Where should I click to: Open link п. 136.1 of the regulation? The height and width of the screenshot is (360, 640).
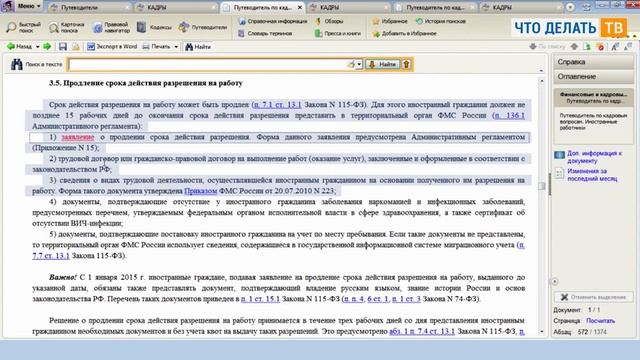tap(509, 116)
